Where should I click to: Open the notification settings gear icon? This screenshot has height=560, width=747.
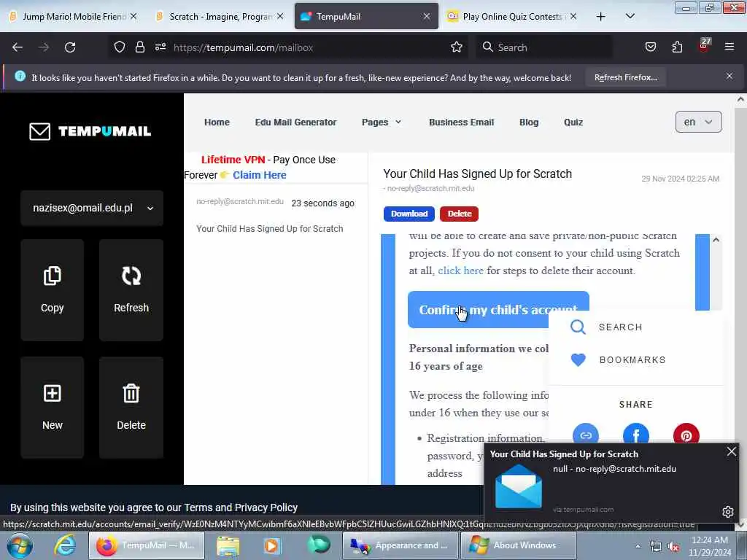pos(727,512)
